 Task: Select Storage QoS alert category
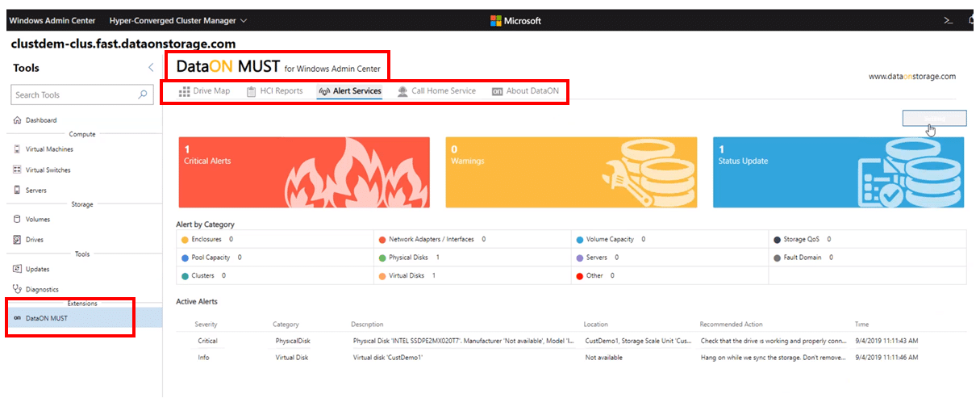[802, 240]
